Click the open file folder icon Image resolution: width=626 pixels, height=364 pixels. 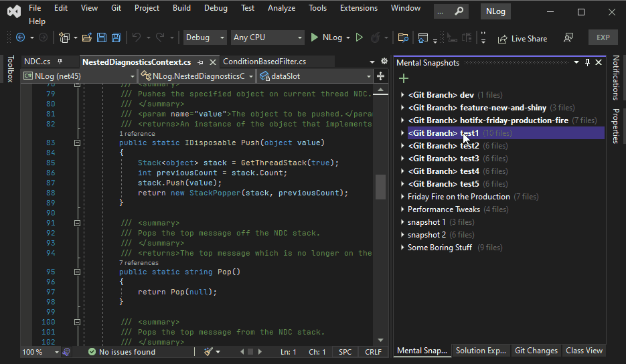point(86,37)
